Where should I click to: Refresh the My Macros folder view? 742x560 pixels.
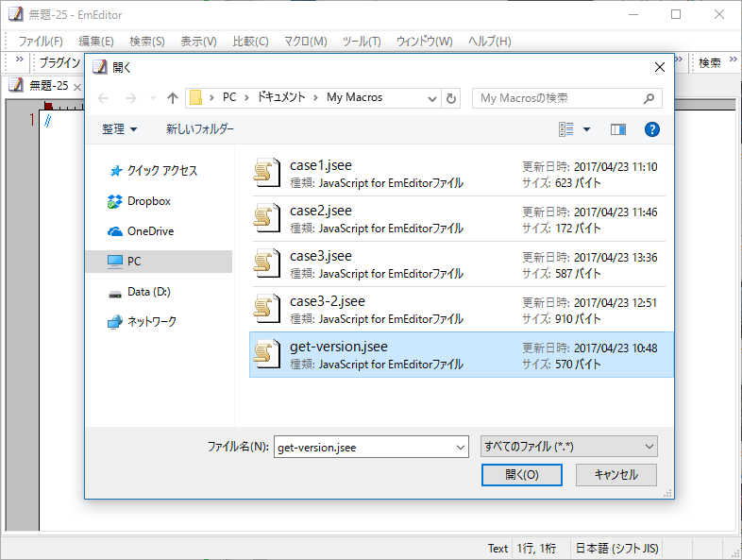[x=451, y=98]
